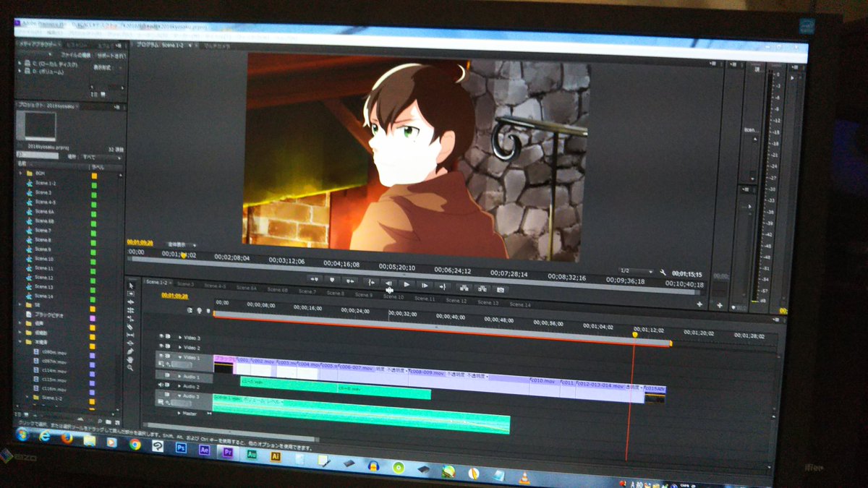Select Scene.12 sequence in project panel
Image resolution: width=868 pixels, height=488 pixels.
(44, 277)
